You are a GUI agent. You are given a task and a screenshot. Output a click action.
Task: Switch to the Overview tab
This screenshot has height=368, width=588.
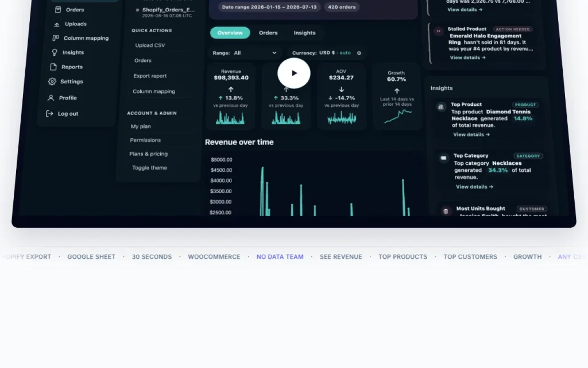pyautogui.click(x=230, y=33)
